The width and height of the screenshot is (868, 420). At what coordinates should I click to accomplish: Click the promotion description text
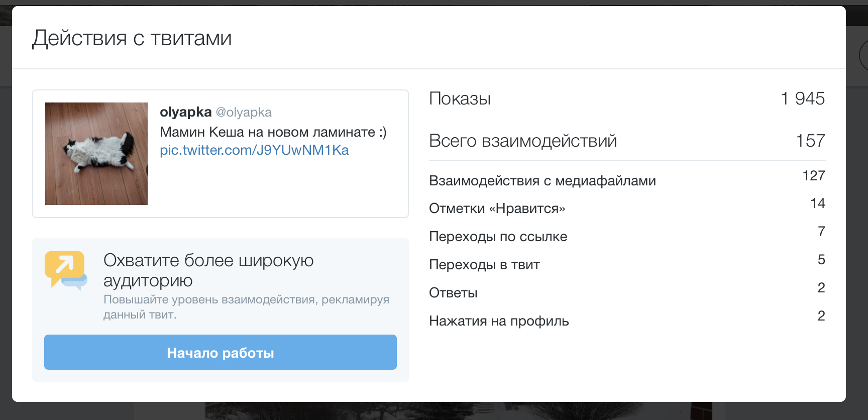246,307
